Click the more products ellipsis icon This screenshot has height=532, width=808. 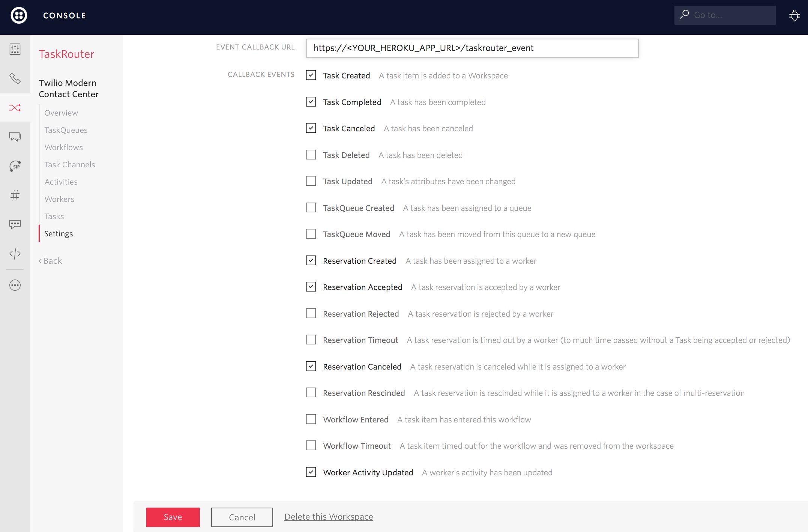click(15, 285)
